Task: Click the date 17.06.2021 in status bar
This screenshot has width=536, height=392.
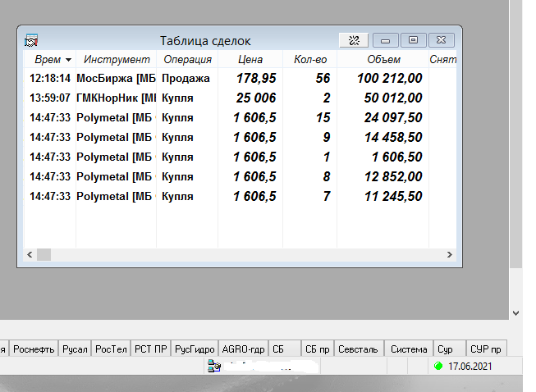Action: (470, 367)
